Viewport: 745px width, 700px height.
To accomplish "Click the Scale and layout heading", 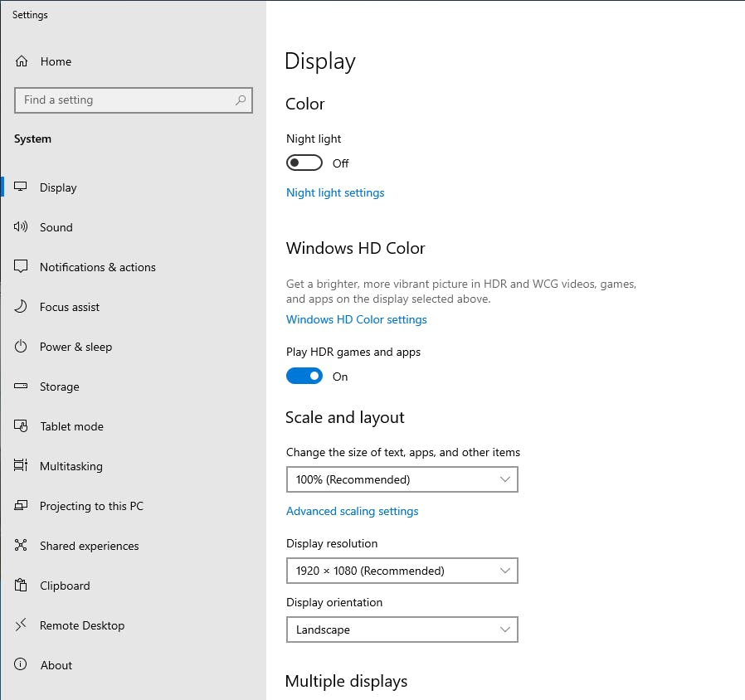I will pyautogui.click(x=344, y=417).
